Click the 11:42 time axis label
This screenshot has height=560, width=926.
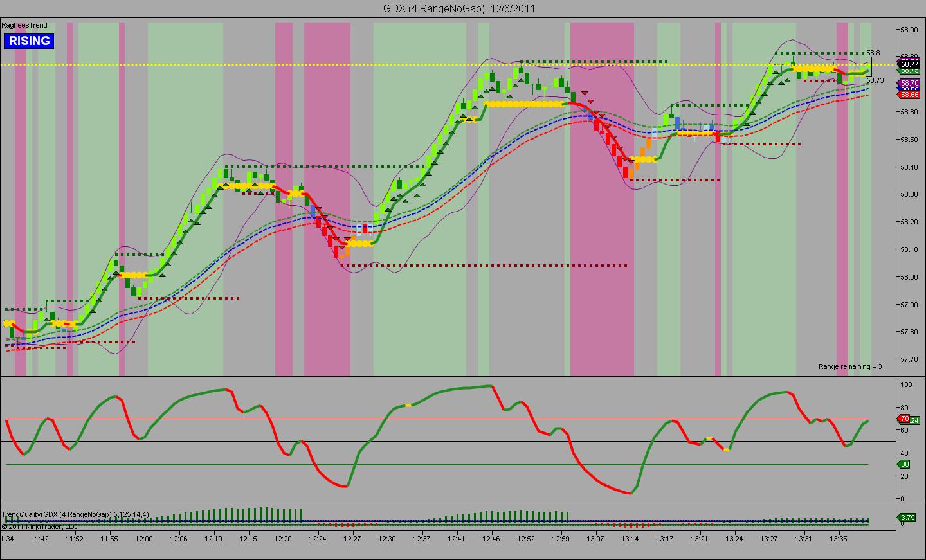pyautogui.click(x=40, y=539)
